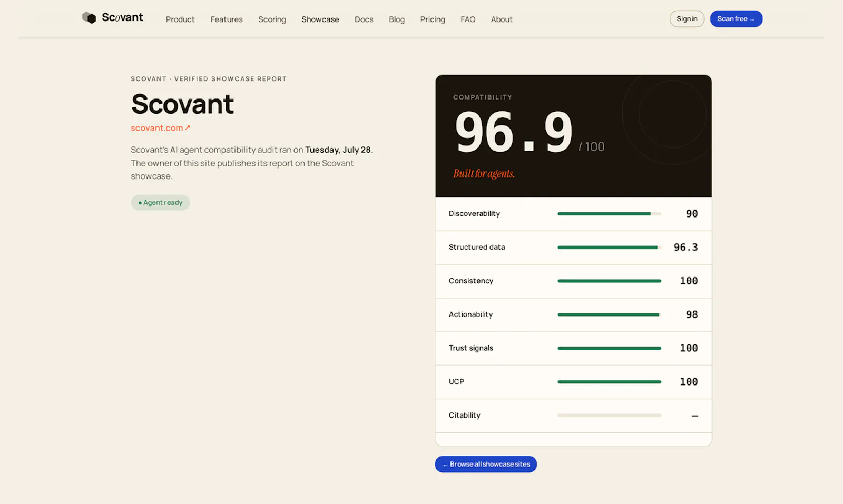Click the COMPATIBILITY heading in the card
The height and width of the screenshot is (504, 843).
(483, 97)
